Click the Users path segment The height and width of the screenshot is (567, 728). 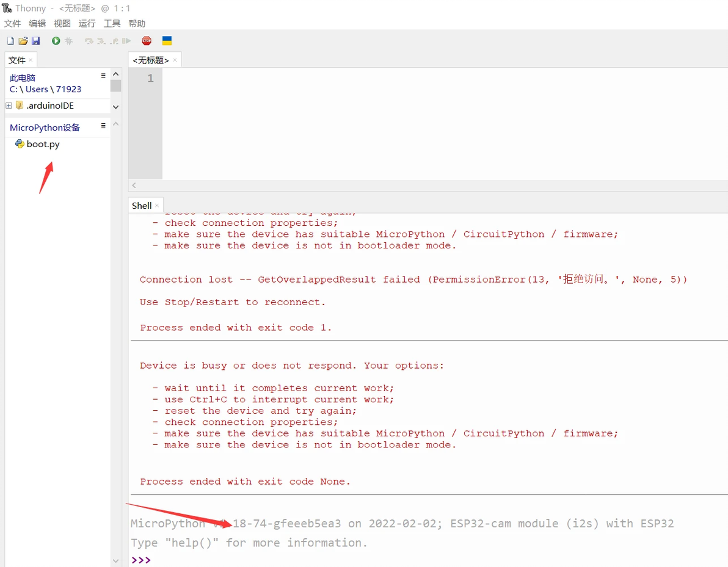tap(37, 89)
